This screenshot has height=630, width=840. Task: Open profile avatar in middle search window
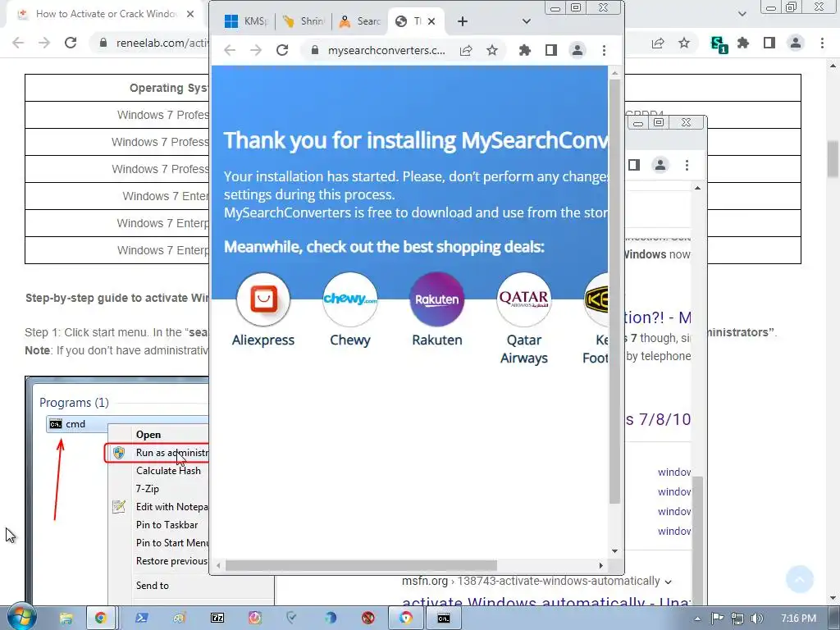click(660, 165)
